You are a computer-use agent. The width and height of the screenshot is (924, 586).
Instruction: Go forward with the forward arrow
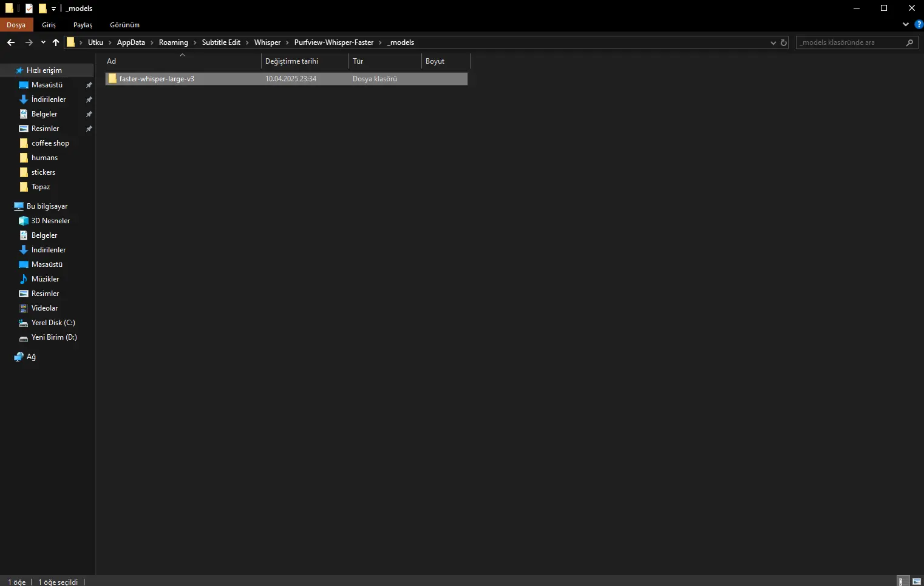[29, 42]
